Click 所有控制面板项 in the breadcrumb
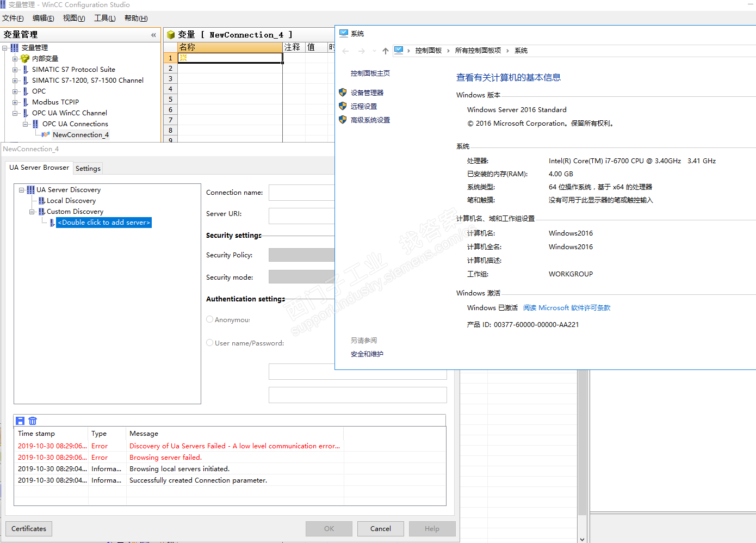 point(478,51)
